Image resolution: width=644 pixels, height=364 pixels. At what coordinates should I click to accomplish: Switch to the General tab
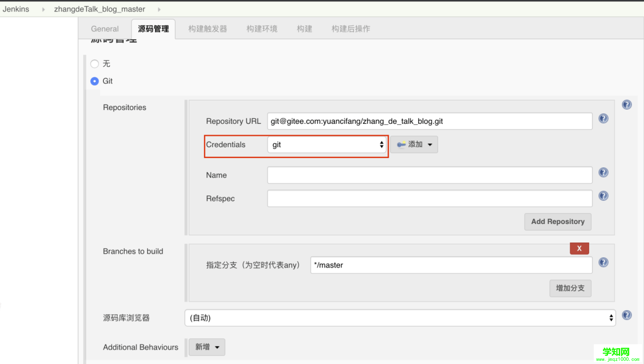pos(105,29)
